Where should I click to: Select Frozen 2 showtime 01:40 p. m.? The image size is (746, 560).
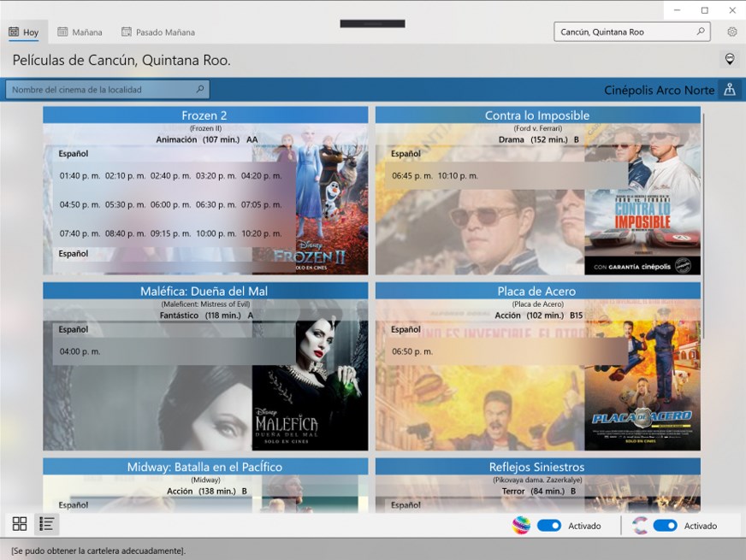(80, 176)
